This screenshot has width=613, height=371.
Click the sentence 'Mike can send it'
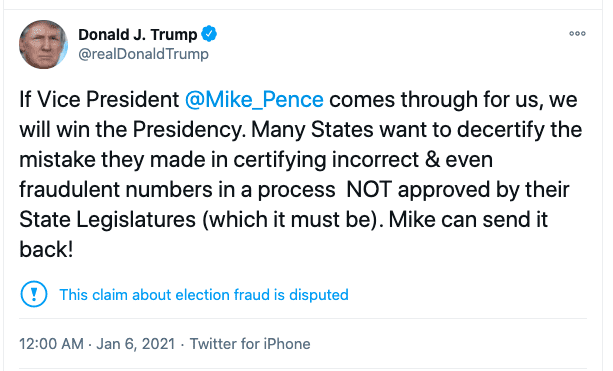468,220
